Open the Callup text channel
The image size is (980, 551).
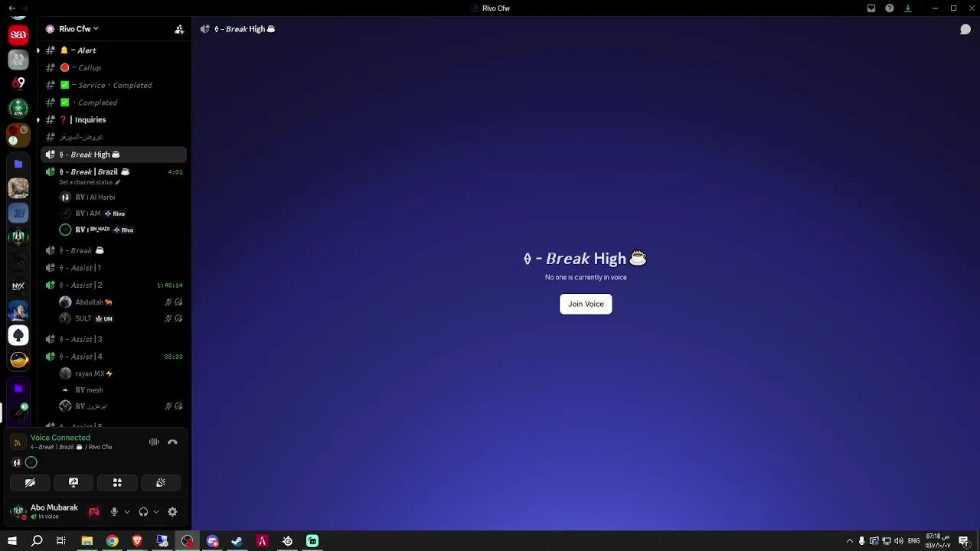[x=113, y=68]
